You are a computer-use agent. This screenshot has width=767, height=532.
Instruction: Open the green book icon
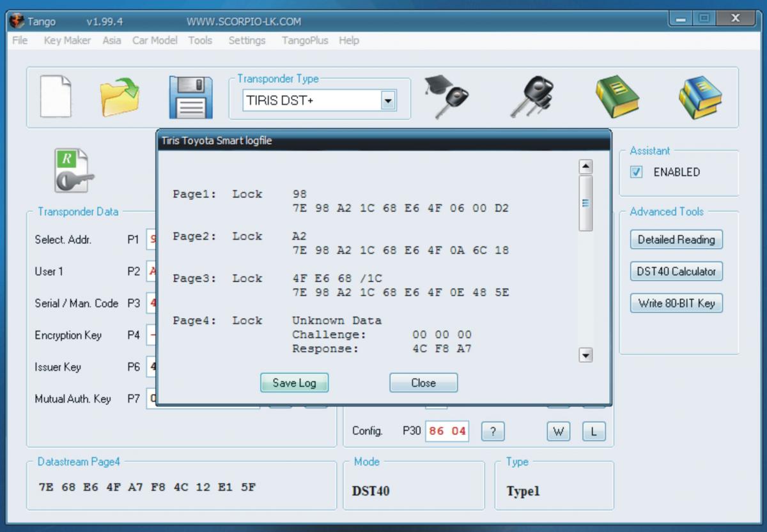(x=617, y=97)
